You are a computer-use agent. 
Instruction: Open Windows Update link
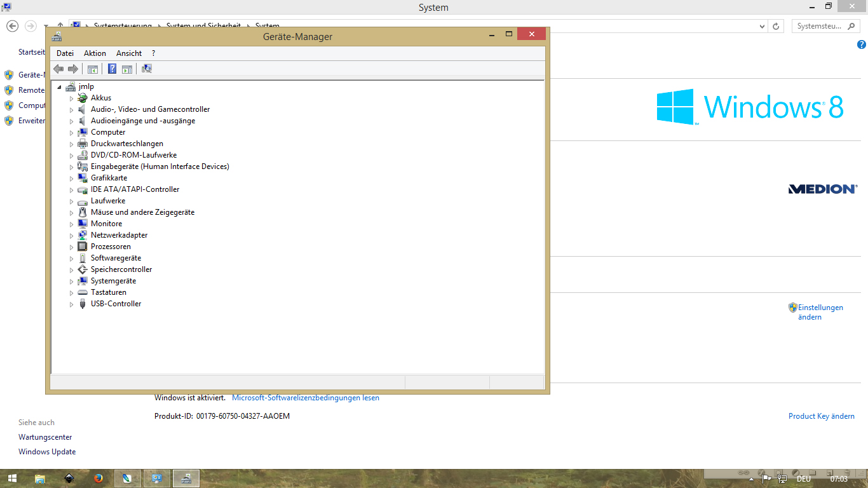47,452
